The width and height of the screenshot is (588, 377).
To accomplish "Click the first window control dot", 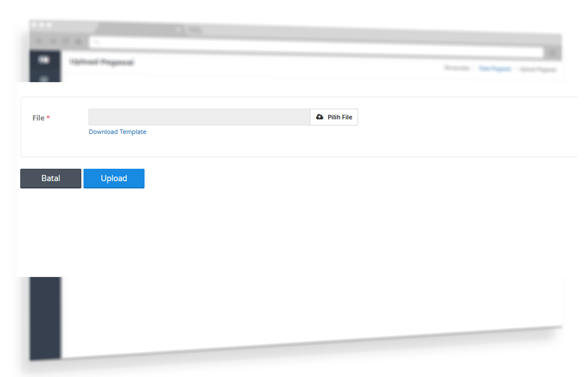I will coord(34,25).
